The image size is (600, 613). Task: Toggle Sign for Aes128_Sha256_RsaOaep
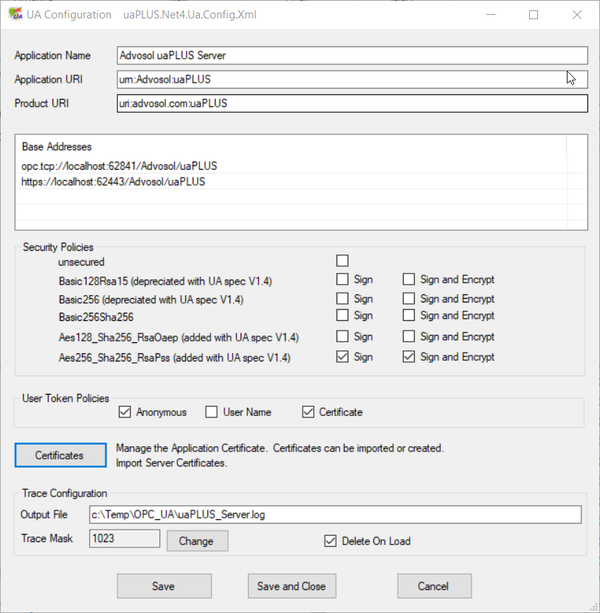click(x=342, y=336)
